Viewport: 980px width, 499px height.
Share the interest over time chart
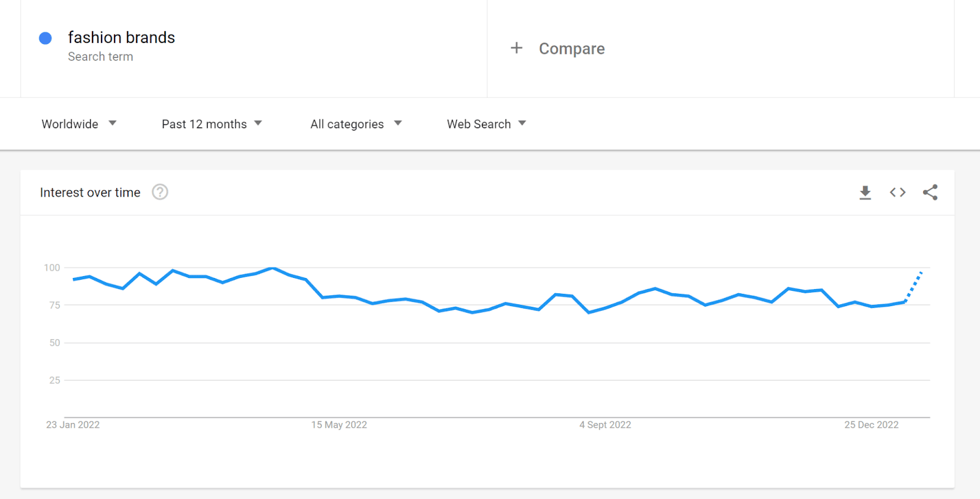tap(930, 192)
